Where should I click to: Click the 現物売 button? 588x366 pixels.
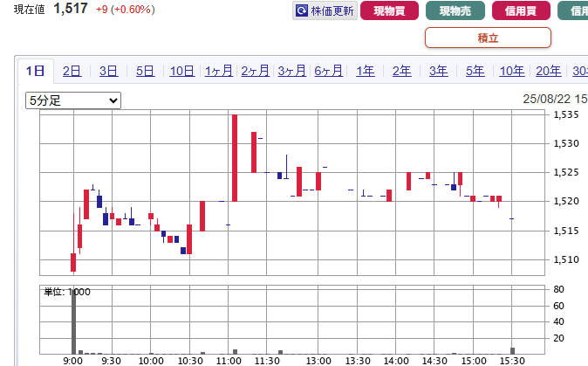[x=455, y=10]
